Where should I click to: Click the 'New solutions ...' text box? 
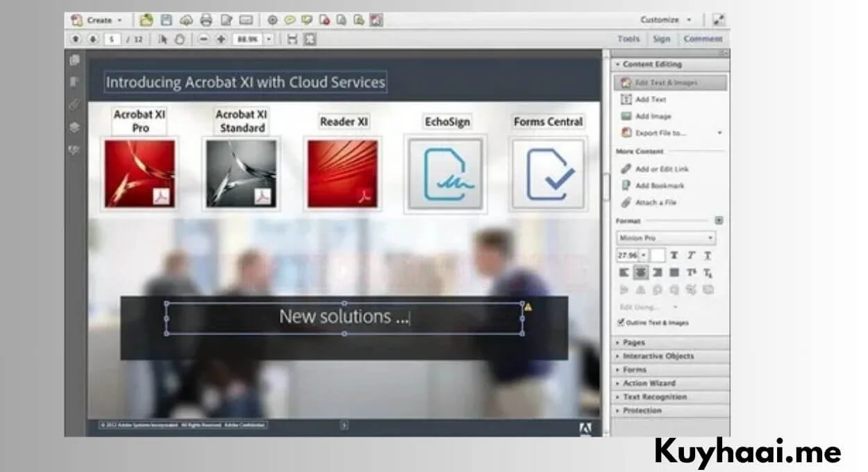pos(344,318)
